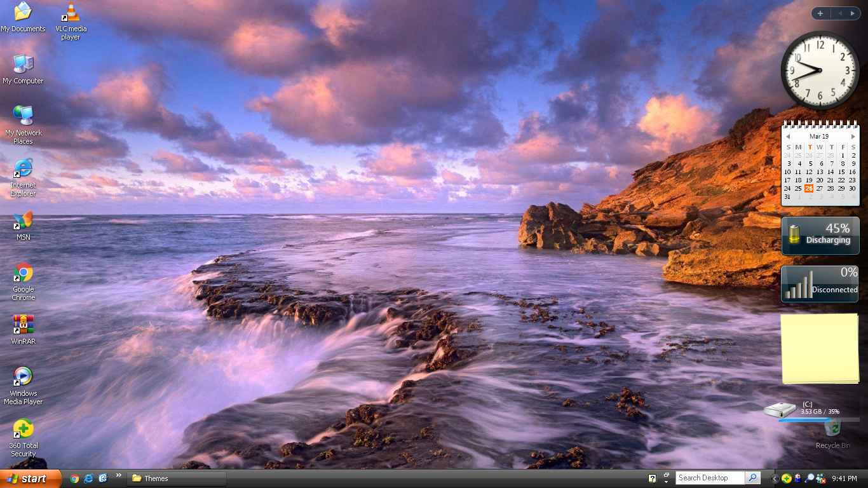This screenshot has width=868, height=488.
Task: Click the Search Desktop magnifier button
Action: pos(752,478)
